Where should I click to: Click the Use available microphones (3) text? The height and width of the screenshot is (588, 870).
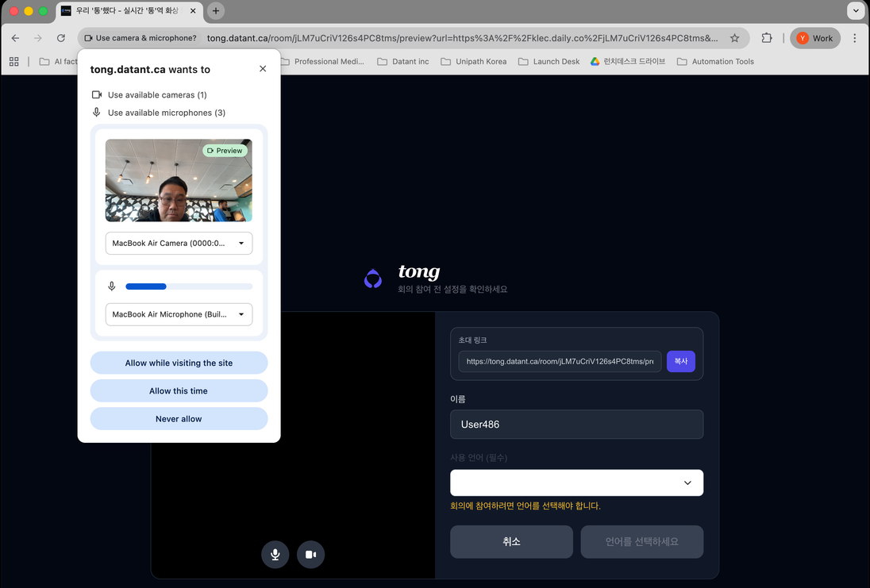pyautogui.click(x=167, y=113)
